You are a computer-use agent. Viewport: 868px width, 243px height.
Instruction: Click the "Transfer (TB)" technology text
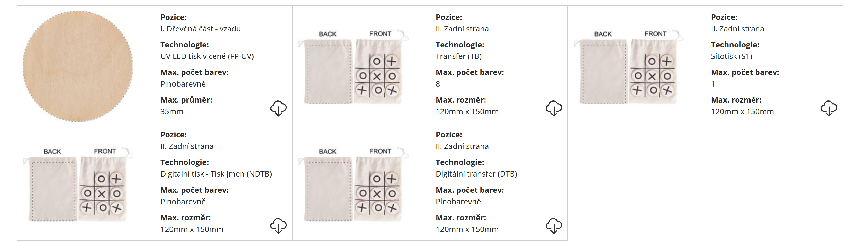click(x=459, y=56)
